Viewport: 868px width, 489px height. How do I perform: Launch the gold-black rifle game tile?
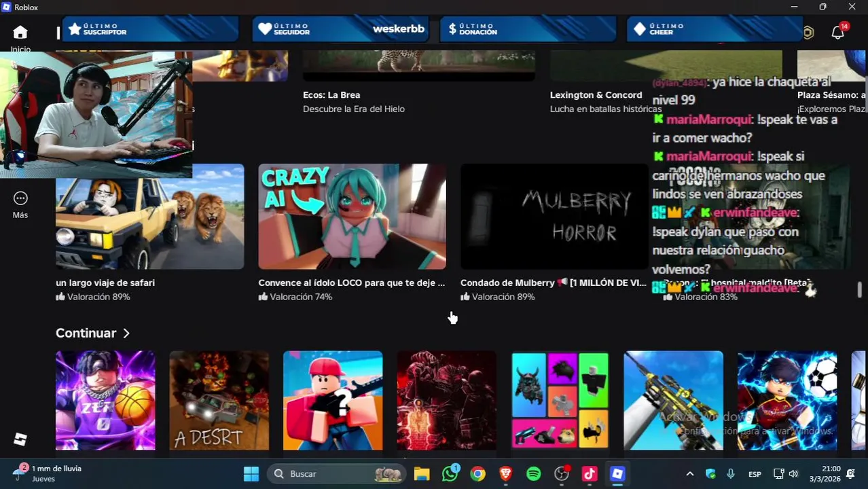(x=674, y=400)
